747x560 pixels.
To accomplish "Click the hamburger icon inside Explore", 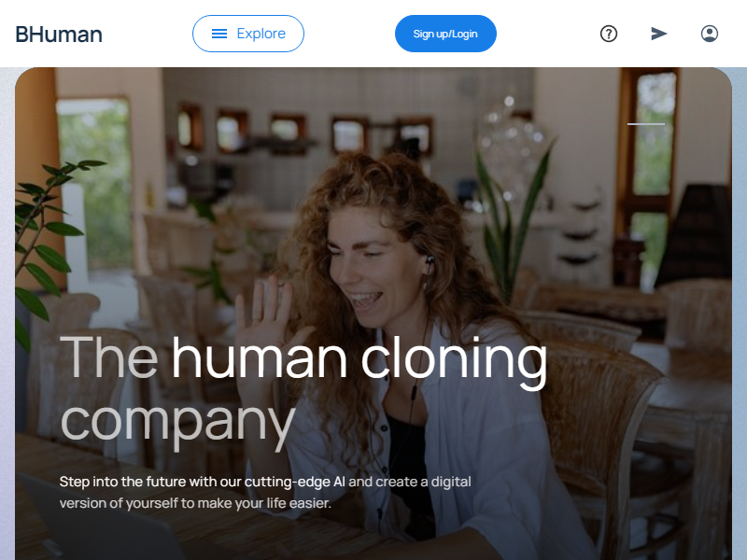I will 219,34.
